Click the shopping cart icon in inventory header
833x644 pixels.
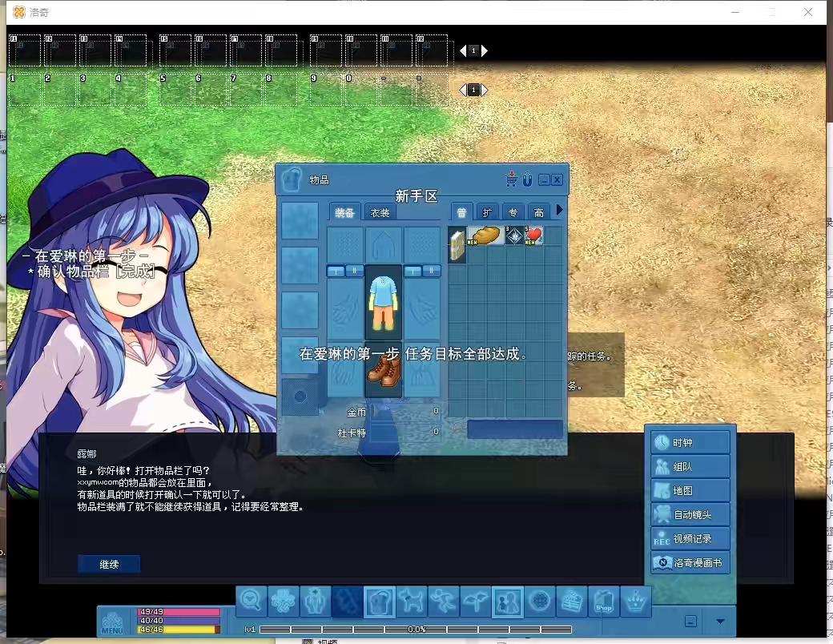click(511, 179)
